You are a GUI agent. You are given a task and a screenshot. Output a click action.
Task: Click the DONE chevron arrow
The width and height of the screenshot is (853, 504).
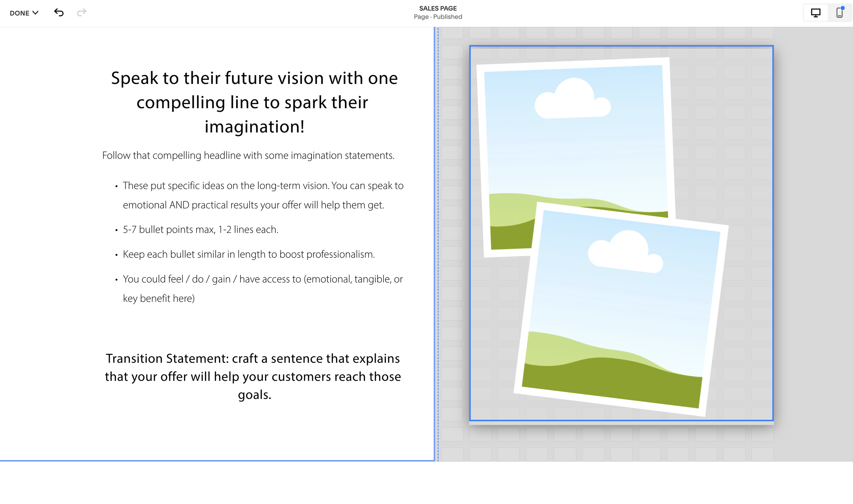pyautogui.click(x=35, y=13)
